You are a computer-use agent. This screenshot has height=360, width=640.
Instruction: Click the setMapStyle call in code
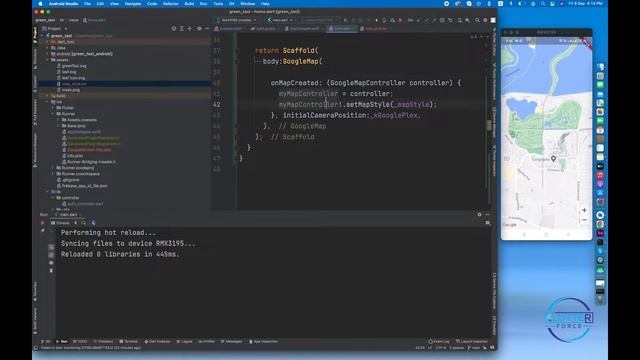tap(368, 104)
